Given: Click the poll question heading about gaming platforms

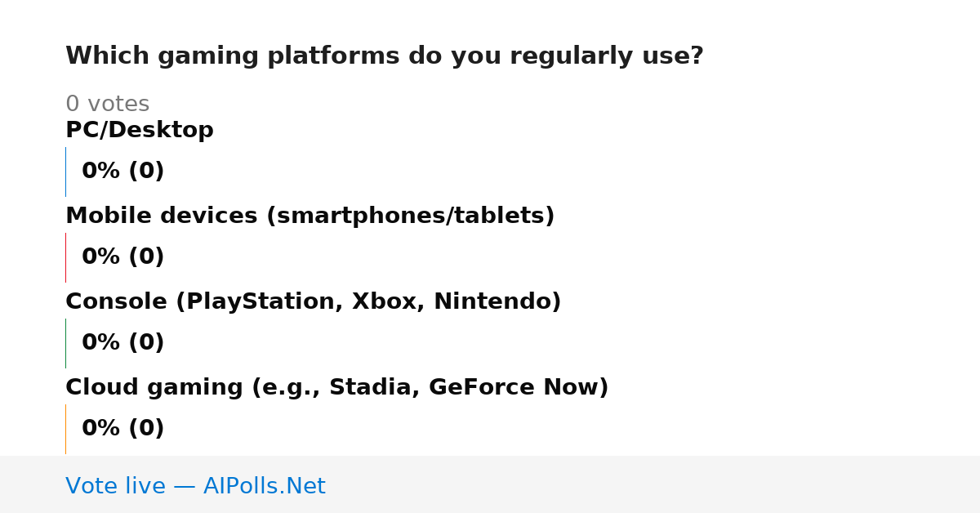Looking at the screenshot, I should coord(384,56).
